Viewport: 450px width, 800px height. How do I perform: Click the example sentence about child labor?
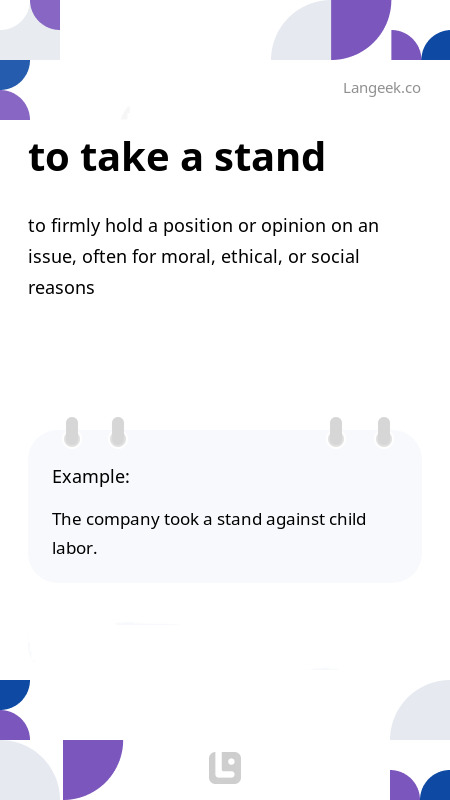[209, 534]
